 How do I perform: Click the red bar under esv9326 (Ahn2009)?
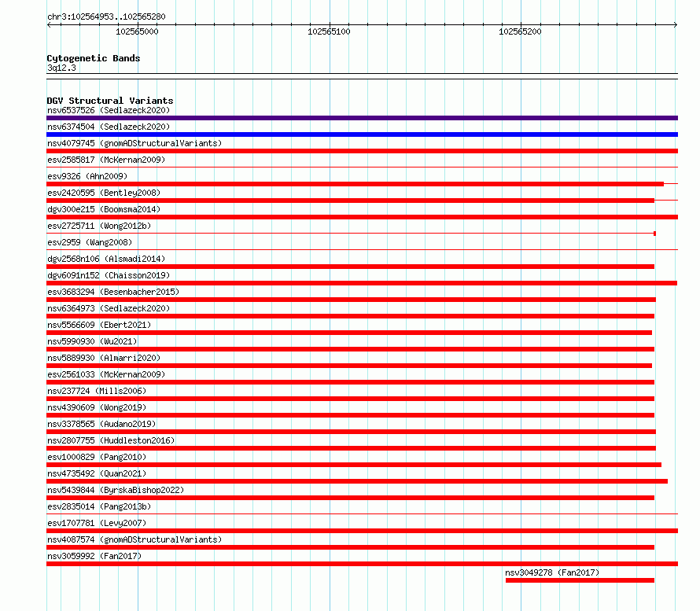(x=355, y=184)
